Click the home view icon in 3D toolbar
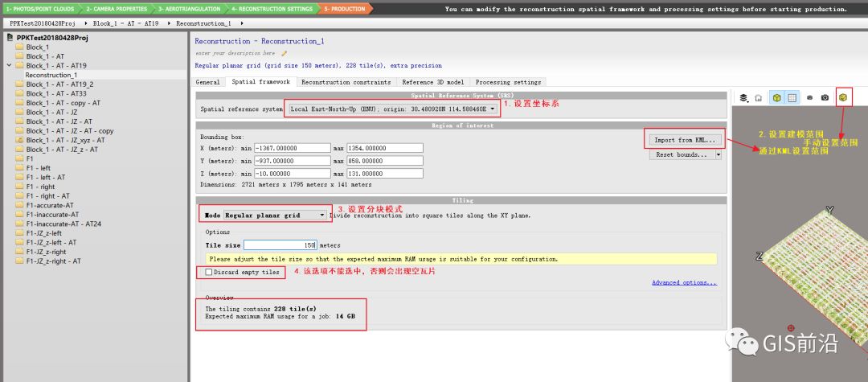The height and width of the screenshot is (382, 868). [759, 98]
